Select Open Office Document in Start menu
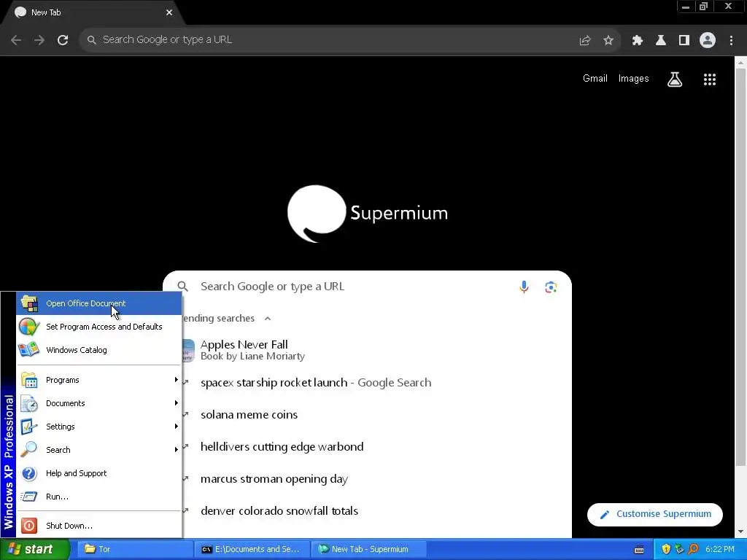 [x=99, y=303]
